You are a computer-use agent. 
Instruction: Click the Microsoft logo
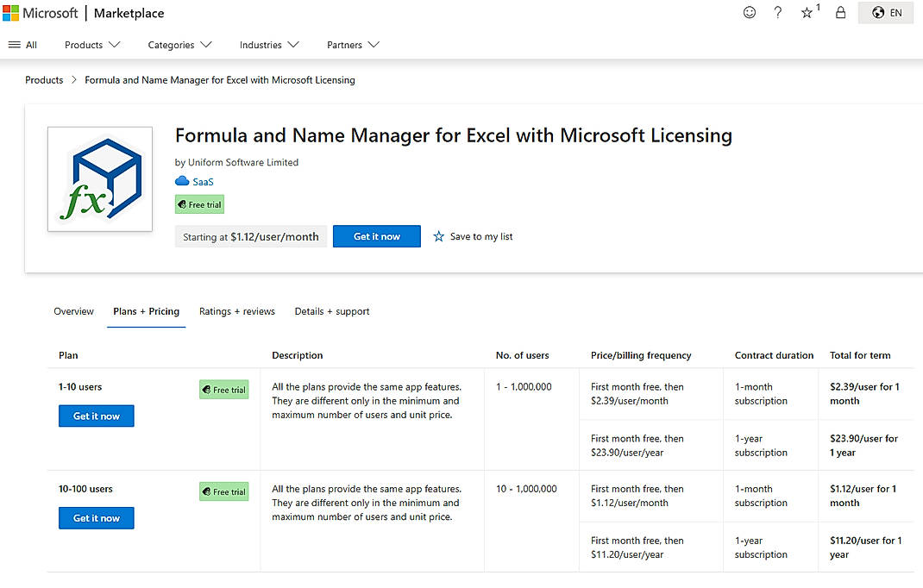(40, 13)
